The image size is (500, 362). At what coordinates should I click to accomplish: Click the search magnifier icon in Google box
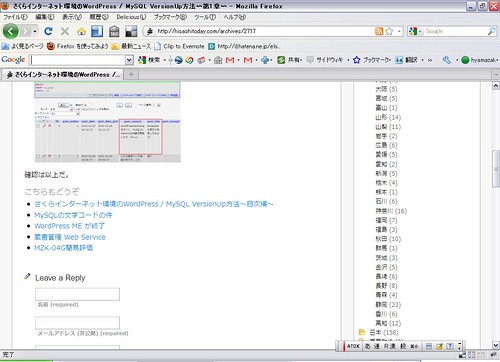[x=492, y=31]
